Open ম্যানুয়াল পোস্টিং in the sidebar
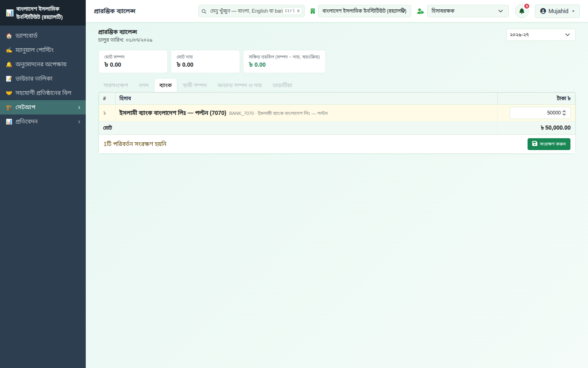Screen dimensions: 588x368 point(43,50)
